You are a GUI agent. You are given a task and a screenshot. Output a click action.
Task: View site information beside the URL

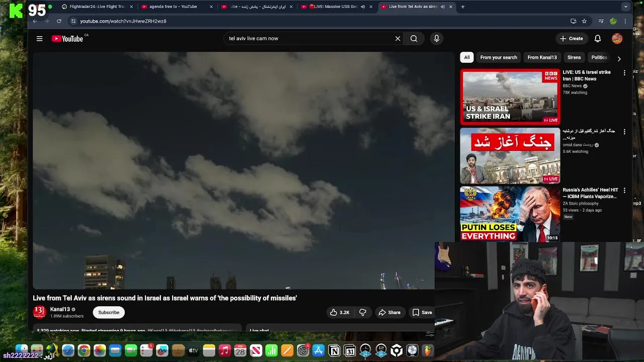(x=73, y=21)
